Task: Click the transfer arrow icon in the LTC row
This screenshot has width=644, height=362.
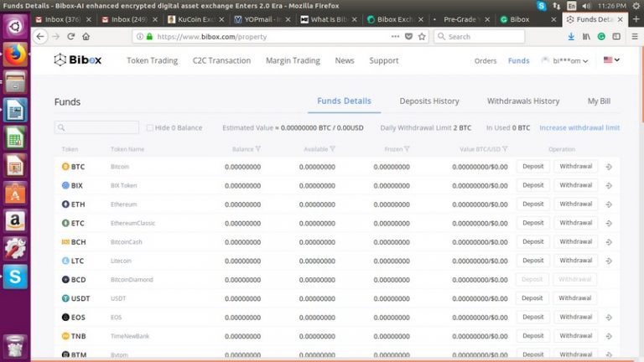Action: tap(609, 261)
